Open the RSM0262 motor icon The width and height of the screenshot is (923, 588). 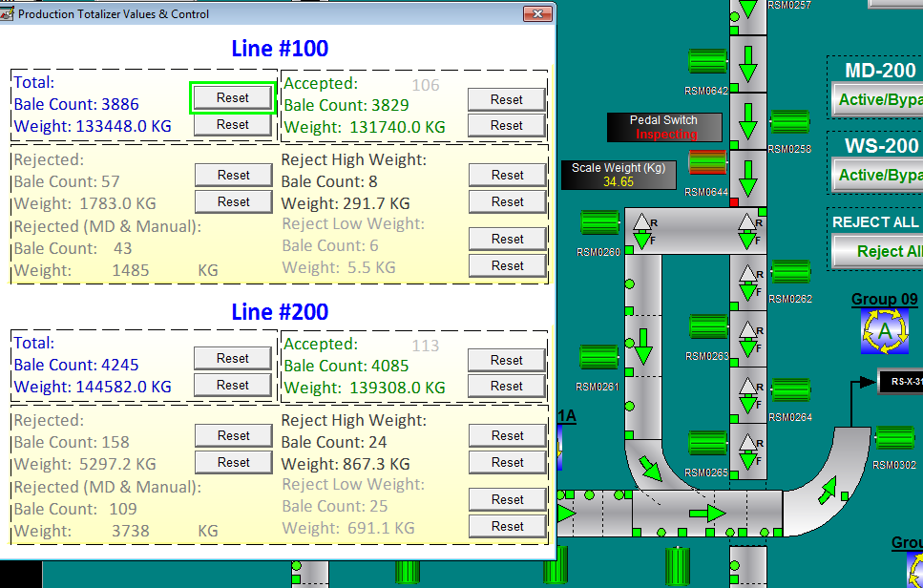pyautogui.click(x=790, y=271)
